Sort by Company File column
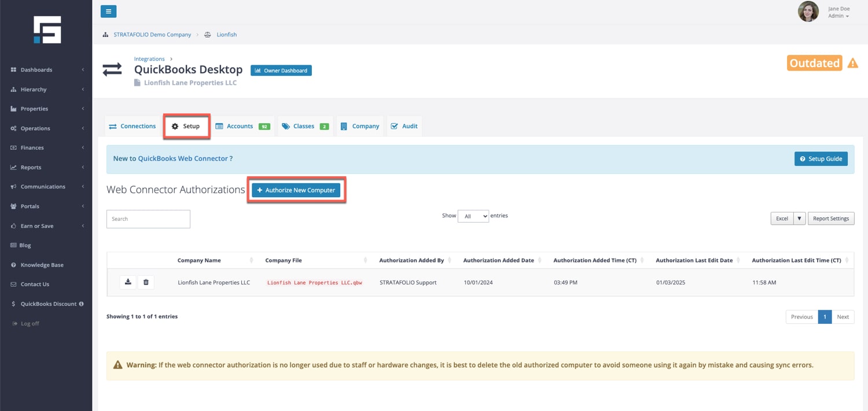This screenshot has height=411, width=868. (316, 260)
